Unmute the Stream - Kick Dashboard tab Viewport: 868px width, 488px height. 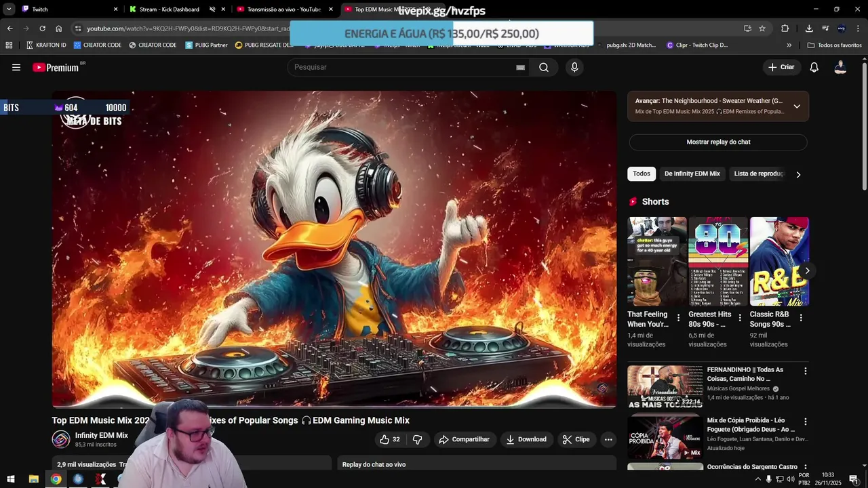[212, 9]
